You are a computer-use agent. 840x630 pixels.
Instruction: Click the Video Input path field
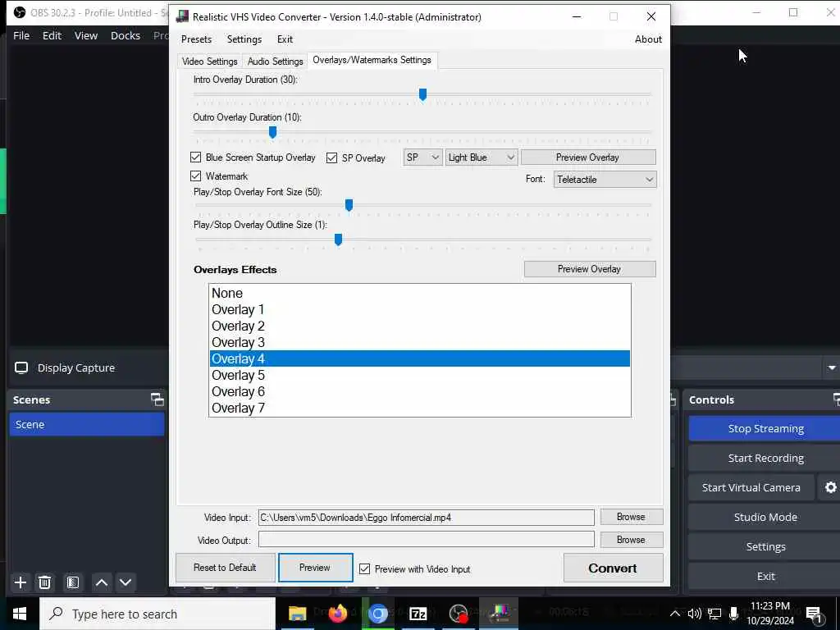point(427,518)
